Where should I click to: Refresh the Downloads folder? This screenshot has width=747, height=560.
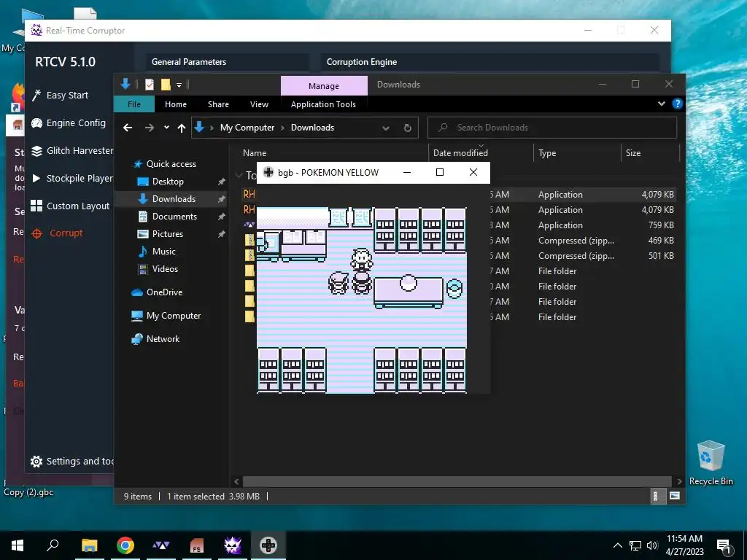[407, 128]
